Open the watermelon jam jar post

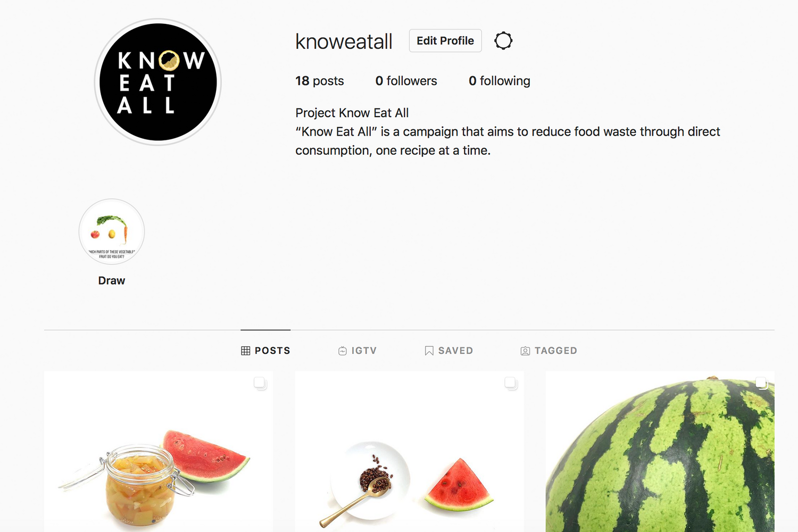point(159,452)
